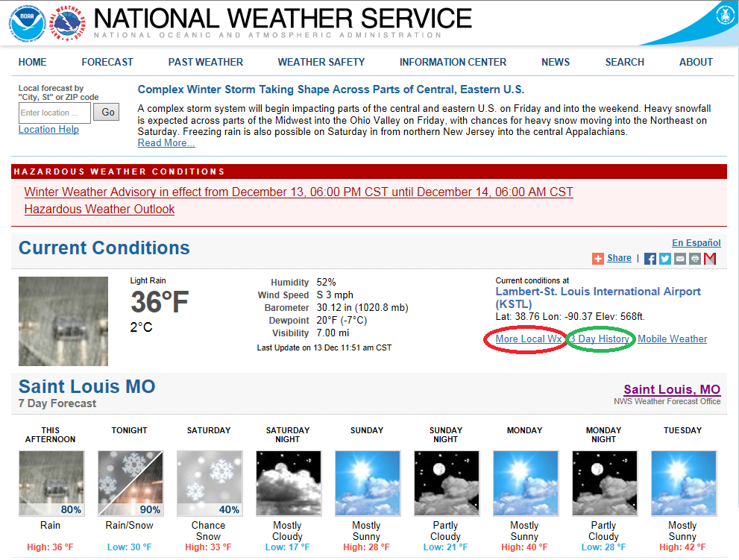Click the printer icon
This screenshot has height=560, width=739.
695,258
